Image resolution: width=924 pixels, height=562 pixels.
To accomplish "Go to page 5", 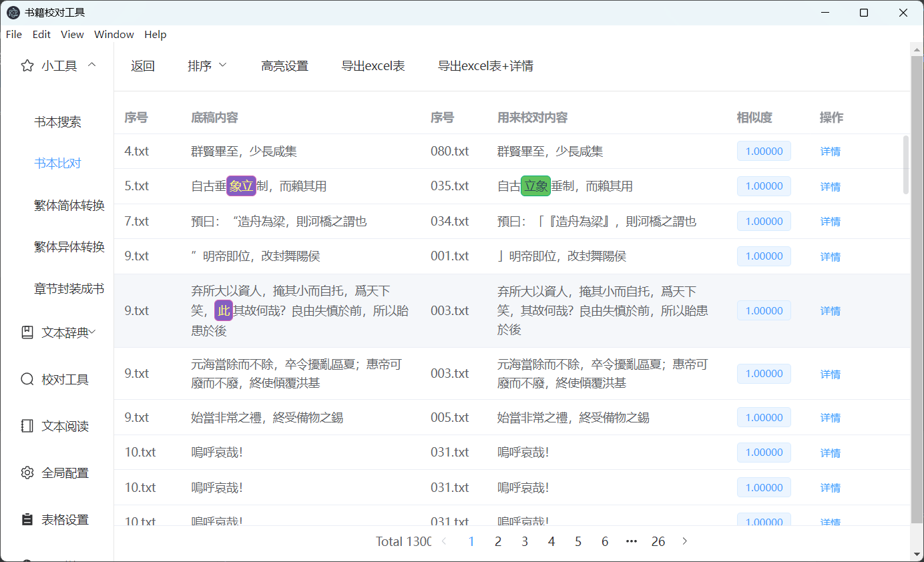I will pos(578,541).
